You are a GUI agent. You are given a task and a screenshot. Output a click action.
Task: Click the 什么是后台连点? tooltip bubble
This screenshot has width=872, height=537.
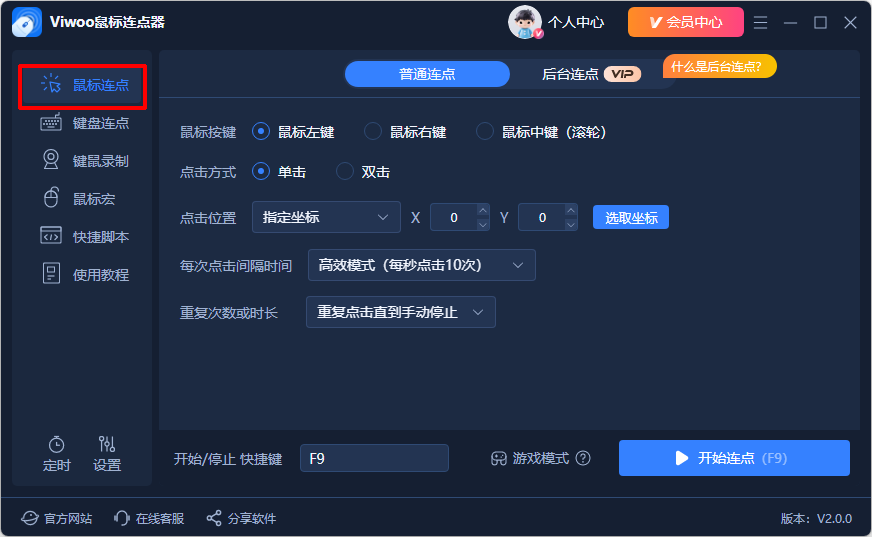(718, 67)
